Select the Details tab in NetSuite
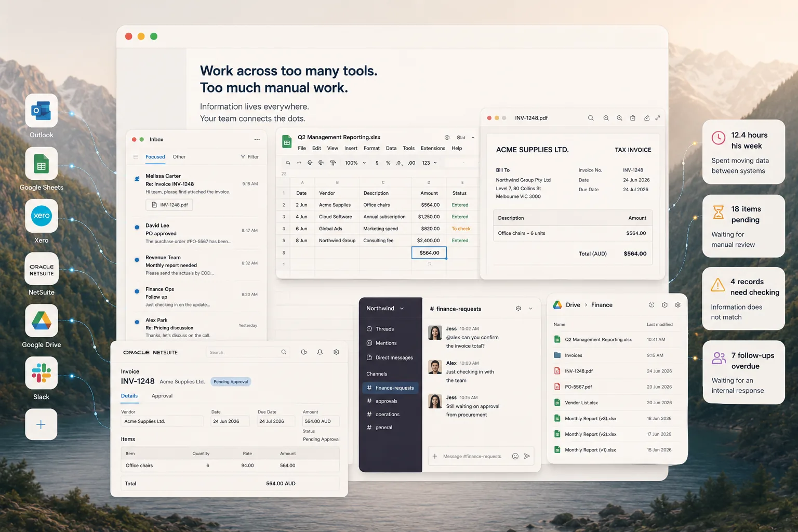Screen dimensions: 798x532 point(129,396)
